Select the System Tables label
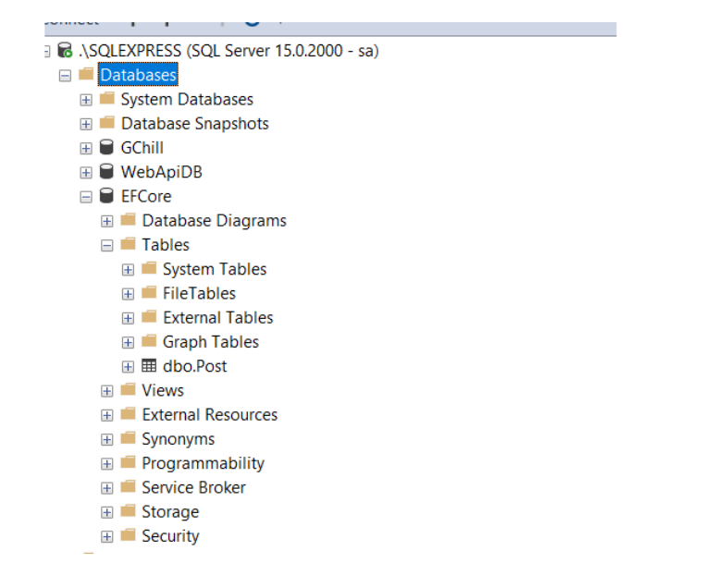Image resolution: width=728 pixels, height=563 pixels. [x=215, y=269]
